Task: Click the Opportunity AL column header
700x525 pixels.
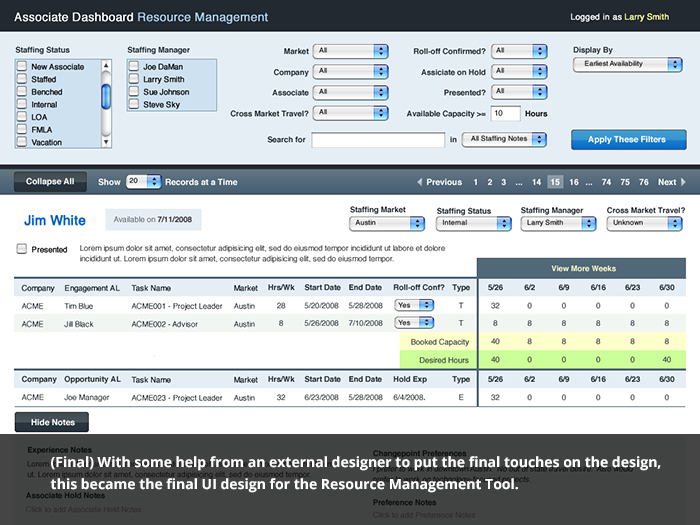Action: 92,379
